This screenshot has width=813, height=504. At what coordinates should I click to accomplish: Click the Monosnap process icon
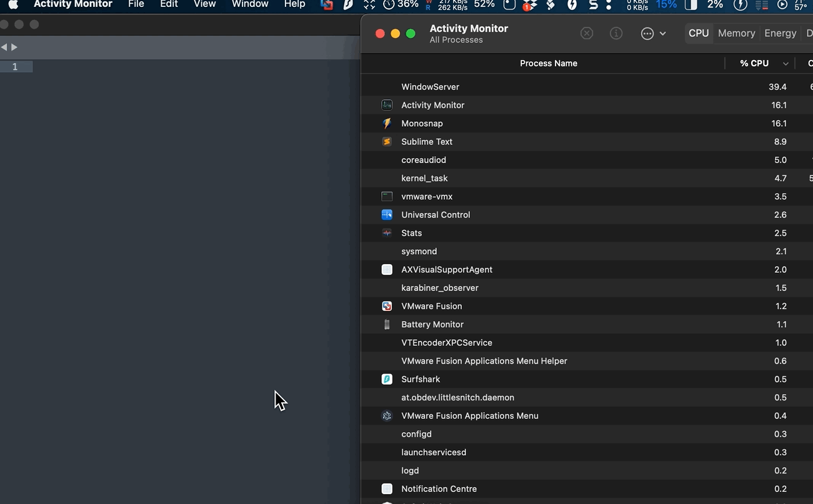click(x=387, y=124)
